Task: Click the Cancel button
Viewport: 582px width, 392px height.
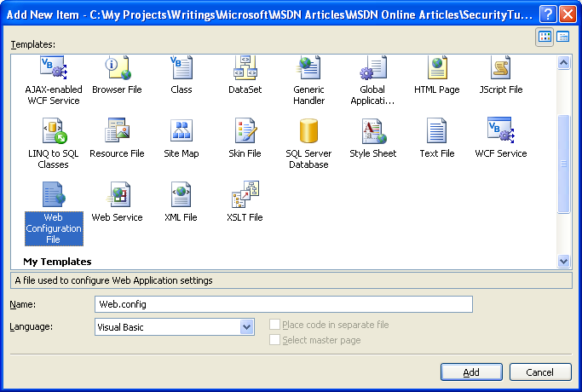Action: pos(540,372)
